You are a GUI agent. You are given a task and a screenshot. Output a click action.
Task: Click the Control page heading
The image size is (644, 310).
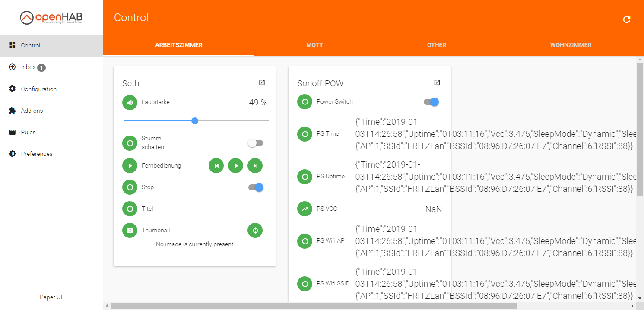tap(131, 18)
